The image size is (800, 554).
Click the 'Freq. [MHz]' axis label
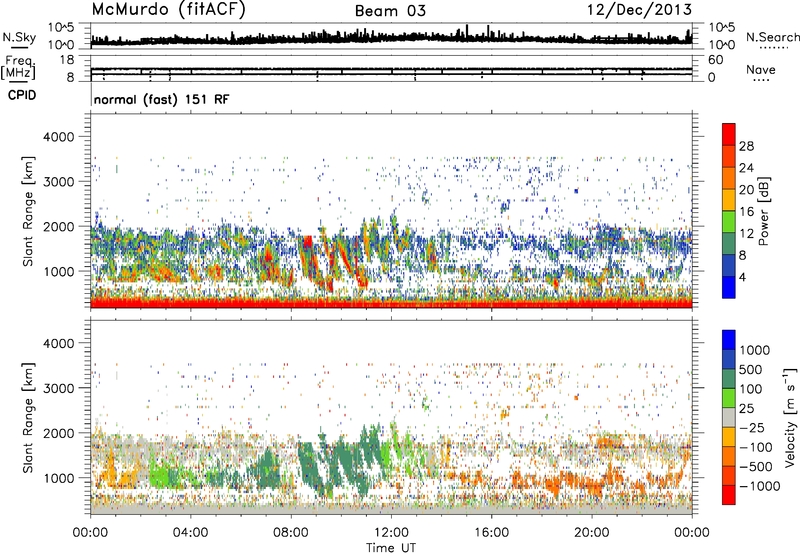[18, 67]
